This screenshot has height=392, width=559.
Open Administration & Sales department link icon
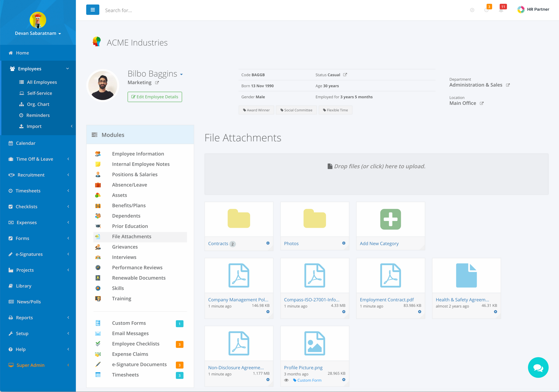click(x=508, y=85)
